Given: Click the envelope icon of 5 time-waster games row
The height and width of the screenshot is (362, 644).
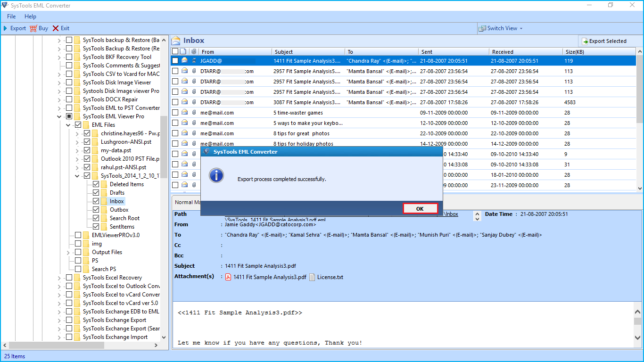Looking at the screenshot, I should (184, 112).
